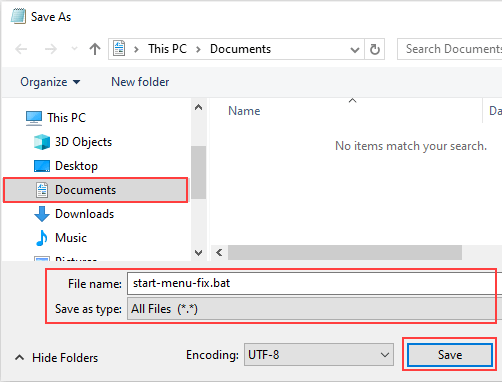Sort by the Name column header
This screenshot has height=382, width=502.
pyautogui.click(x=244, y=111)
